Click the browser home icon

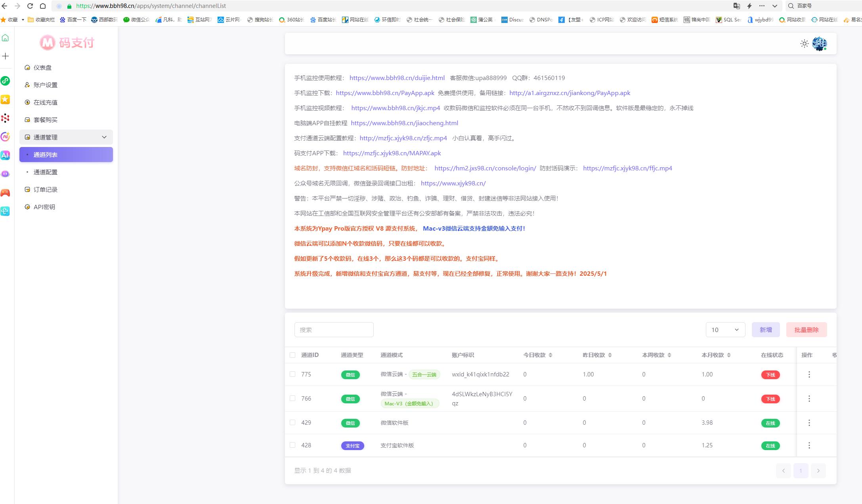[x=43, y=6]
